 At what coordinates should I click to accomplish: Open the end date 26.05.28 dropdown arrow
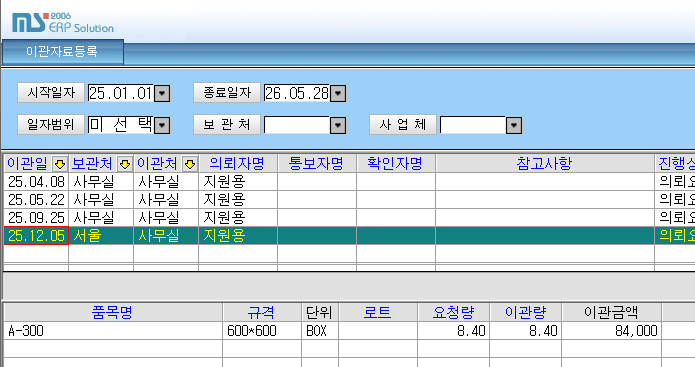pyautogui.click(x=338, y=94)
